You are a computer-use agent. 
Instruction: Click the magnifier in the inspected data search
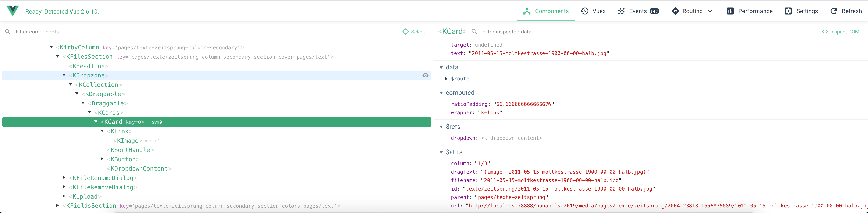point(474,31)
